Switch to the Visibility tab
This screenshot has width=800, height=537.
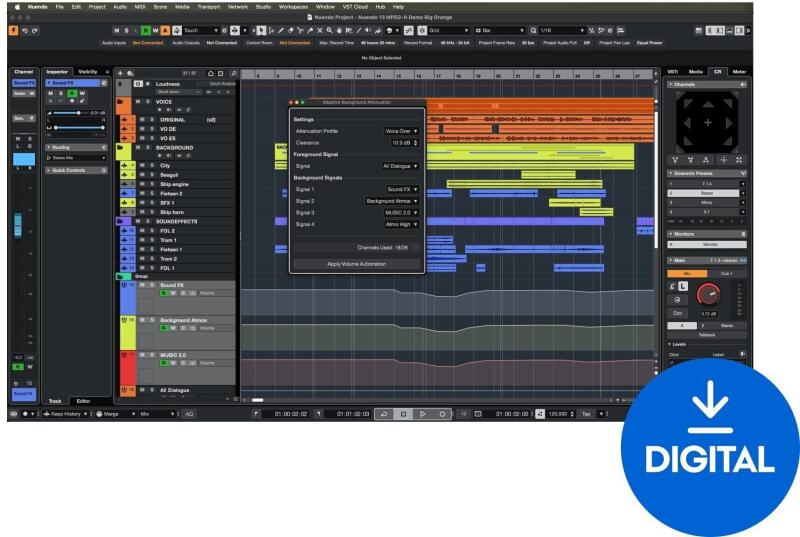[88, 72]
